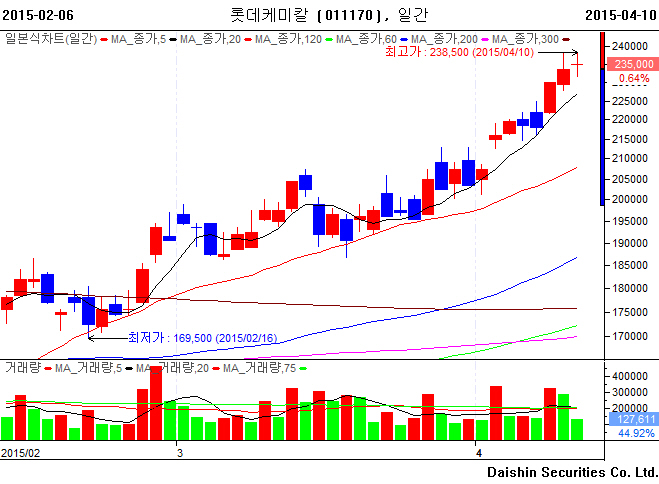659x484 pixels.
Task: Select the MA_종가,60 legend entry
Action: click(366, 39)
